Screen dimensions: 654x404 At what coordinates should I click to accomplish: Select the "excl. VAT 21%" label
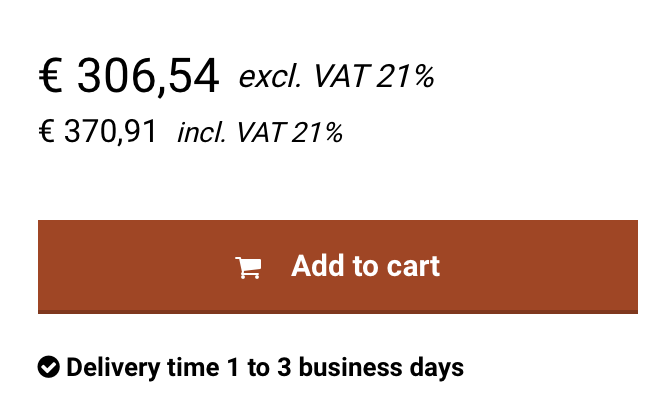[x=336, y=76]
